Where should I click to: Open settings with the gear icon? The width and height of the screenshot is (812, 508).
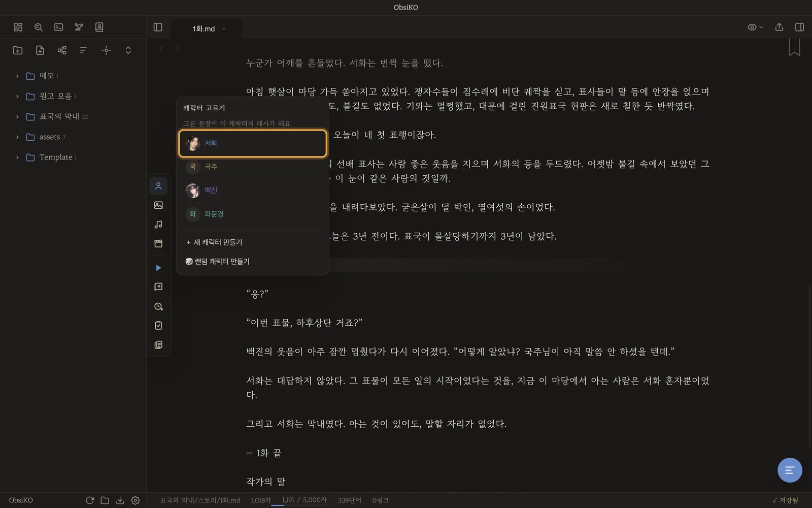click(x=135, y=500)
